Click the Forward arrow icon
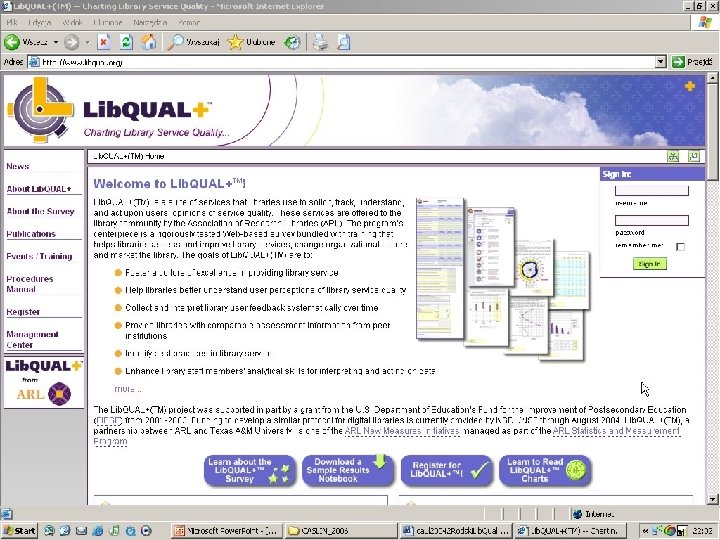720x540 pixels. 71,43
